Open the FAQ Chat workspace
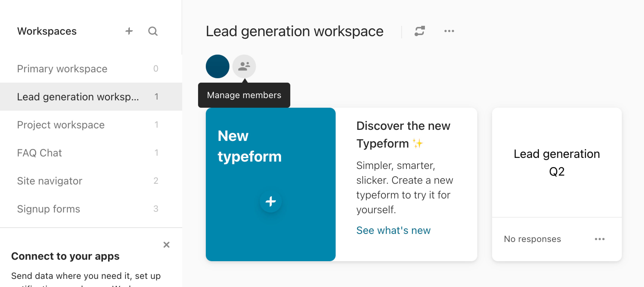 pos(91,153)
